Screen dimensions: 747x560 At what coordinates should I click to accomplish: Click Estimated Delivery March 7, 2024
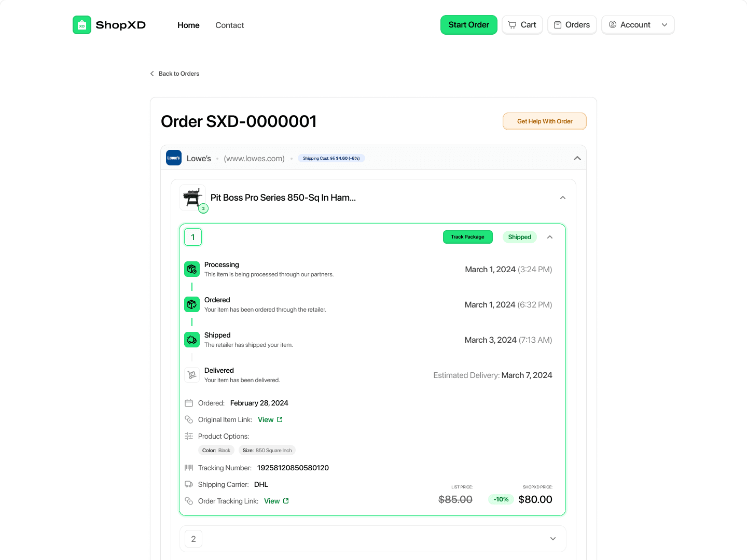[493, 375]
